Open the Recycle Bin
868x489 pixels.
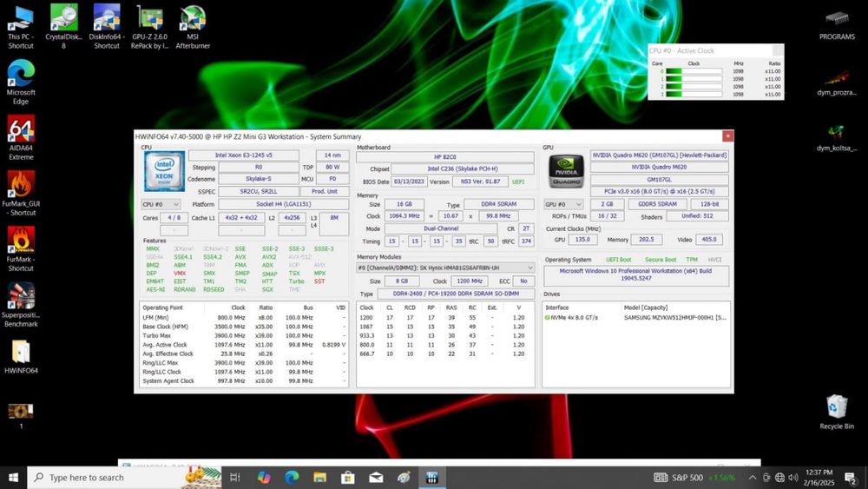837,412
